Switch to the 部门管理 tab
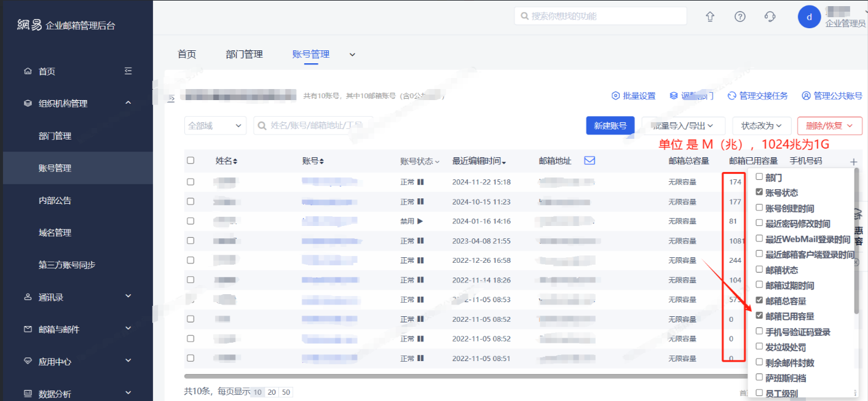 [x=244, y=54]
